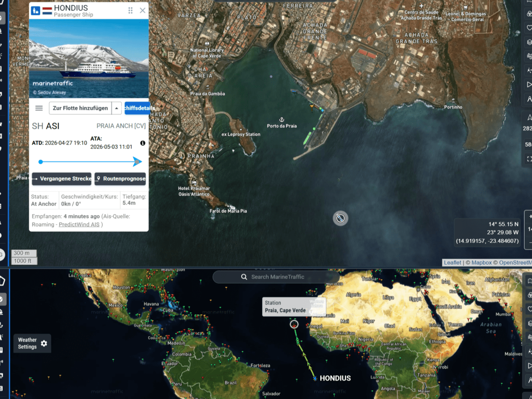This screenshot has height=399, width=532.
Task: Open the Mapbox attribution link
Action: coord(481,262)
